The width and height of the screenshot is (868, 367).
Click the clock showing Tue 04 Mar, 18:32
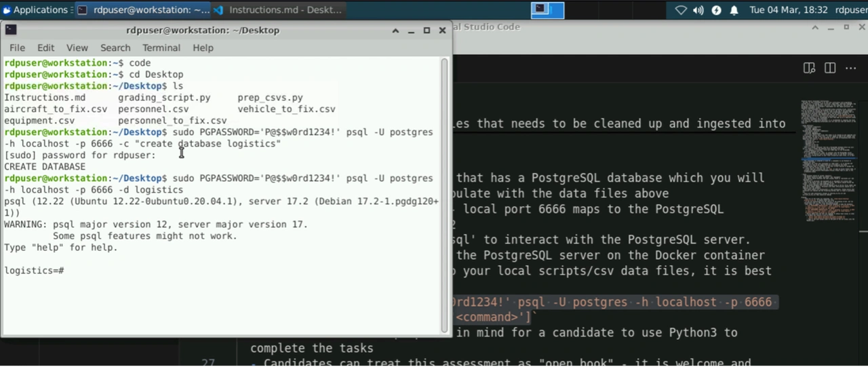[x=788, y=9]
